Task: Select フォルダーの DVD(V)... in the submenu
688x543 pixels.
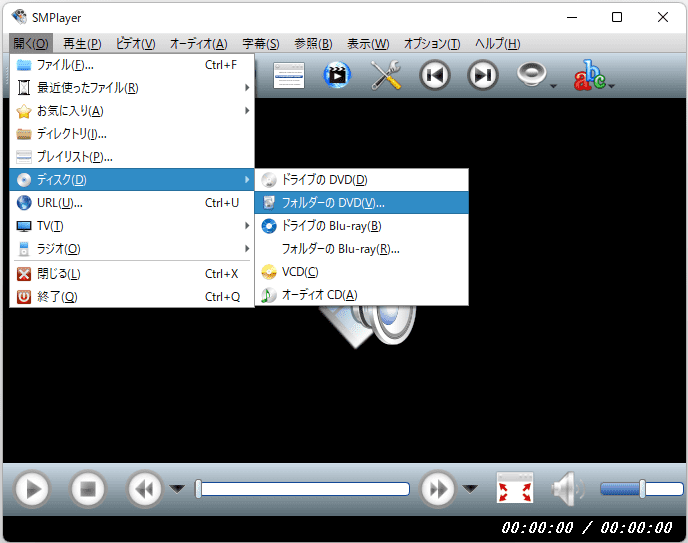Action: point(362,203)
